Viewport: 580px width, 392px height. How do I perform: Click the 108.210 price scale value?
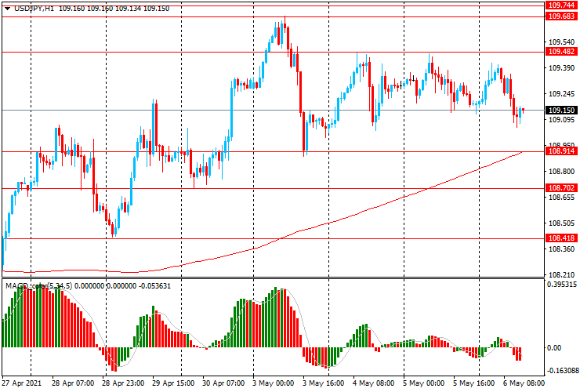[x=561, y=274]
